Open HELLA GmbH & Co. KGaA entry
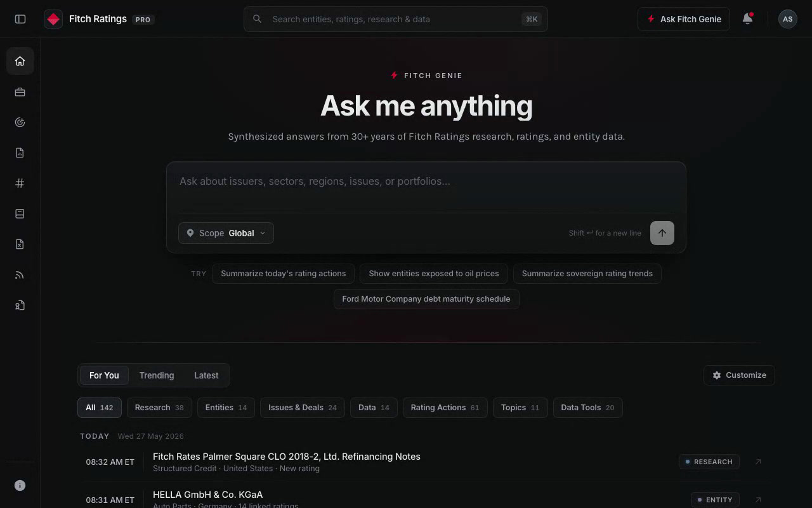812x508 pixels. point(207,495)
